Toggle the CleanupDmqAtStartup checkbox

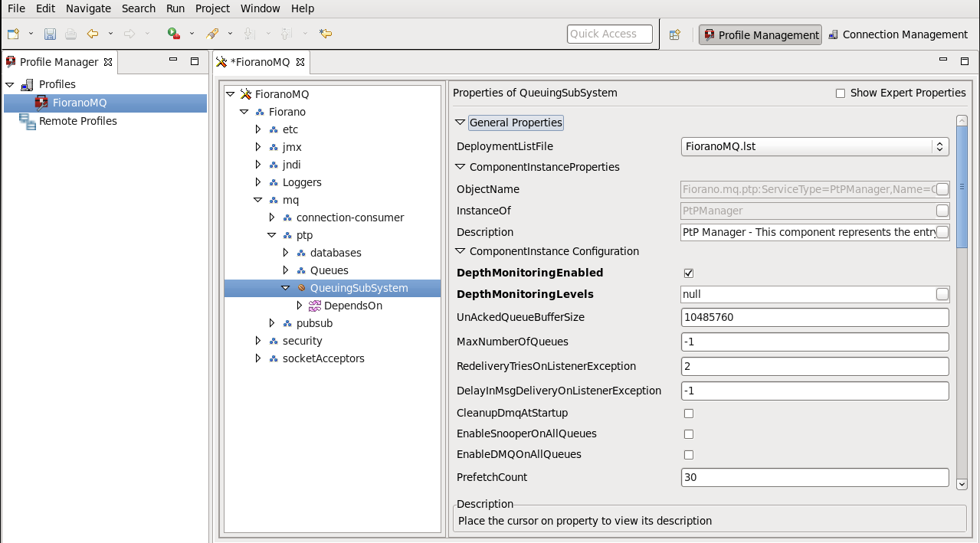pos(689,414)
